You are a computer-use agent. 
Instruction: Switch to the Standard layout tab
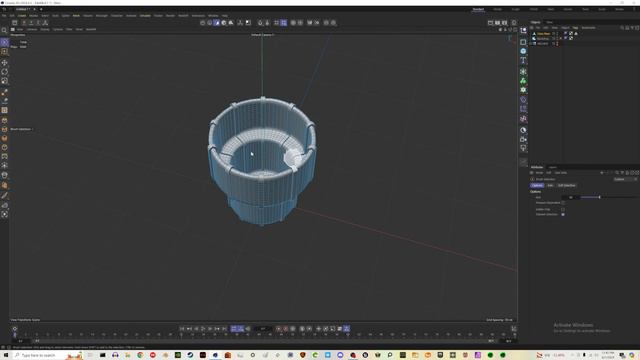pos(478,9)
